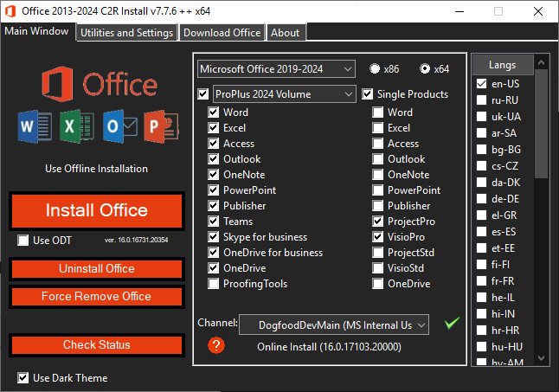Screen dimensions: 559x392
Task: Uncheck OneNote in the ProPlus list
Action: [x=214, y=175]
